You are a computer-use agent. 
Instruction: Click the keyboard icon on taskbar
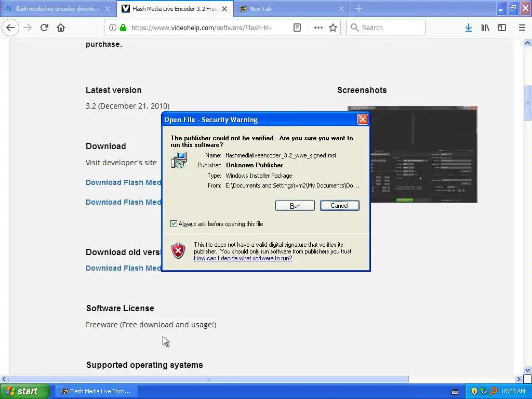coord(455,392)
